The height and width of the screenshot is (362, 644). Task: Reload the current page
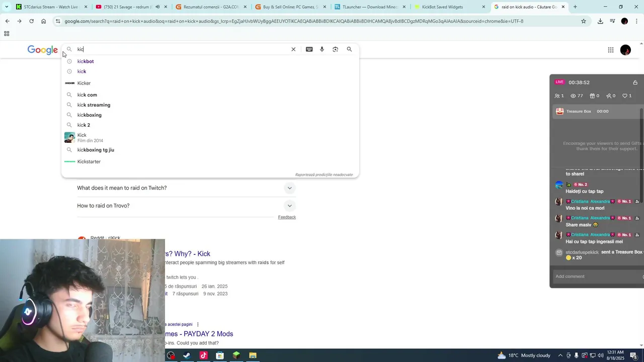(31, 21)
